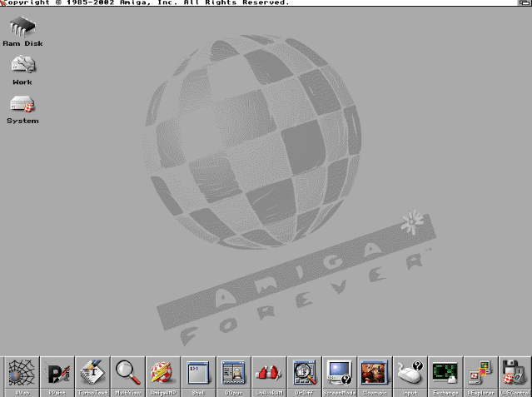The height and width of the screenshot is (397, 532).
Task: Launch the Exchange commodity tool
Action: coord(445,376)
